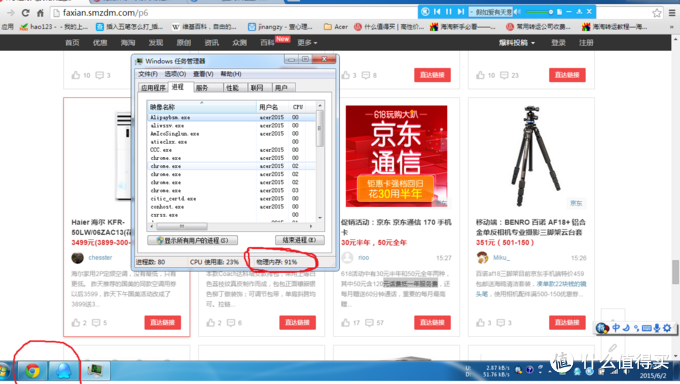Expand the 爆料投稿 dropdown menu
The height and width of the screenshot is (384, 680).
point(517,43)
